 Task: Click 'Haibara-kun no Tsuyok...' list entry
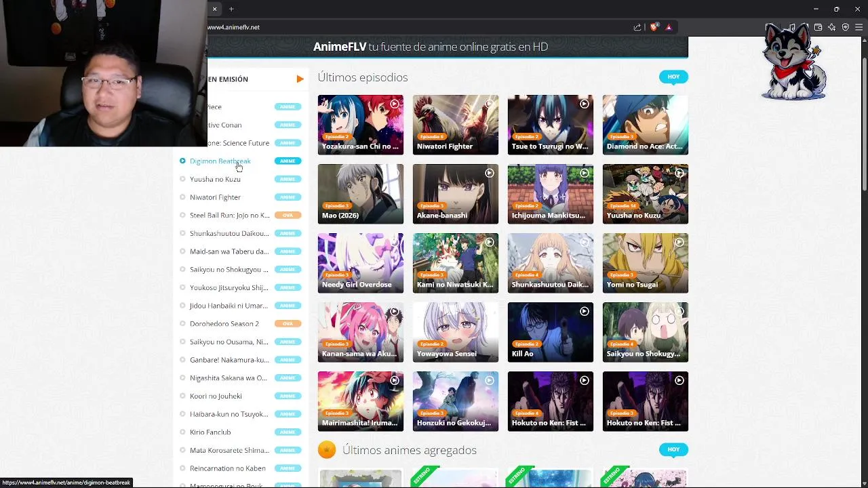[x=229, y=414]
